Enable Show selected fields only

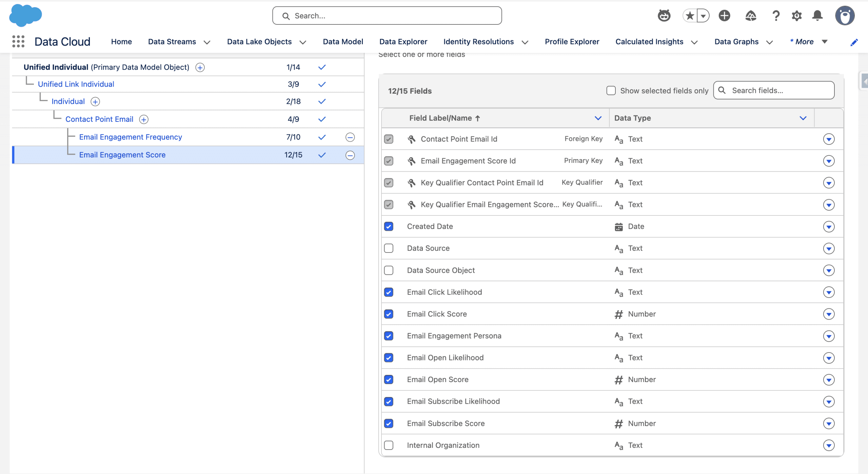pos(611,91)
